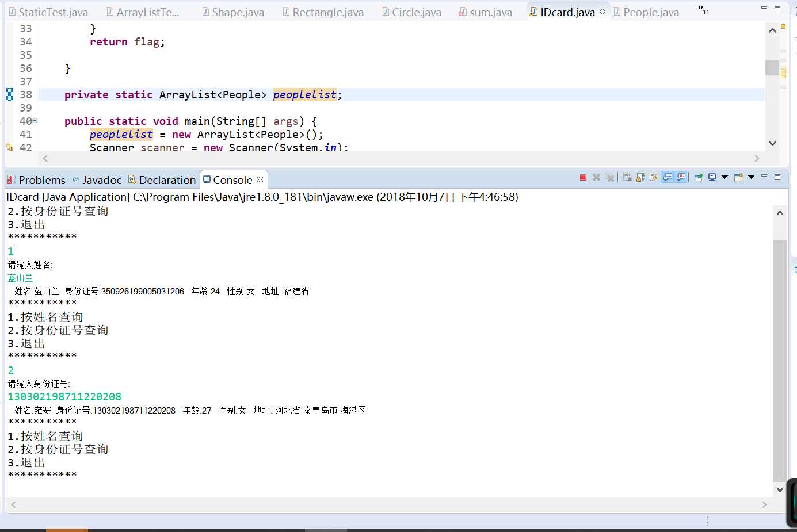Click the Display Selected Console monitor icon
Viewport: 797px width, 532px height.
pos(712,178)
